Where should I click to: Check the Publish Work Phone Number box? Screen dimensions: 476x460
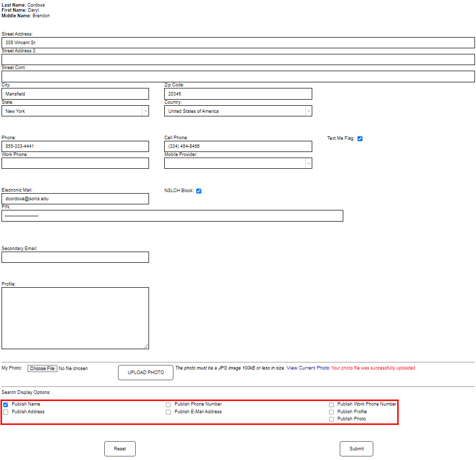[331, 404]
